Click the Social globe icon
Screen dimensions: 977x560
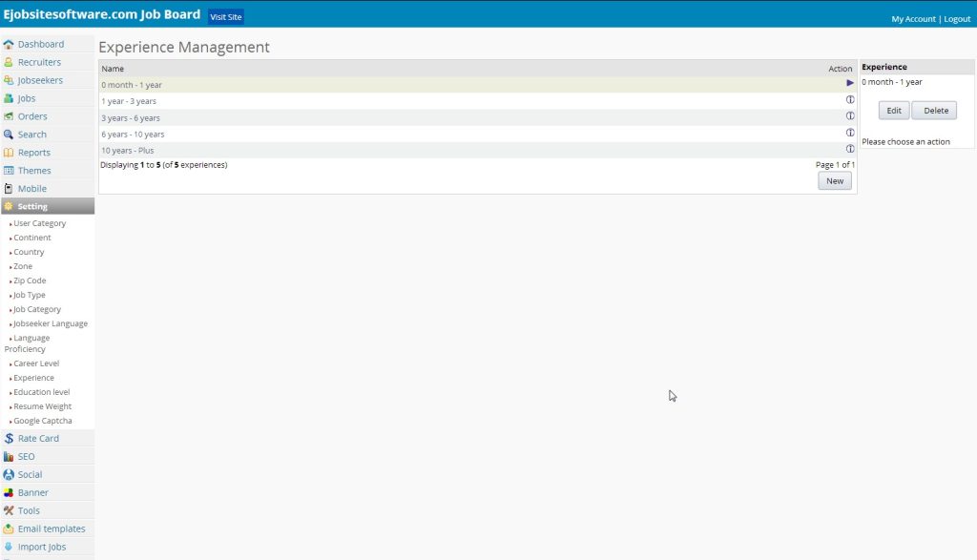point(9,475)
